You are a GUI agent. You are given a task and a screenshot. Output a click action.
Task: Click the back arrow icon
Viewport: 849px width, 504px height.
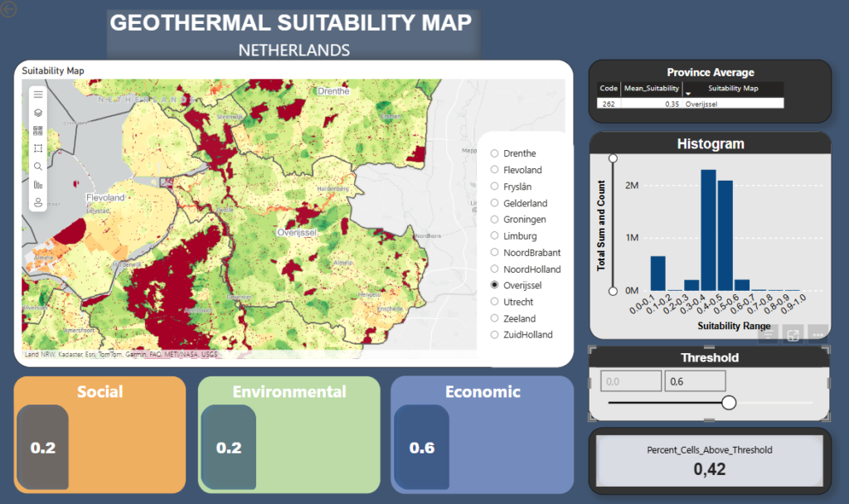click(10, 8)
